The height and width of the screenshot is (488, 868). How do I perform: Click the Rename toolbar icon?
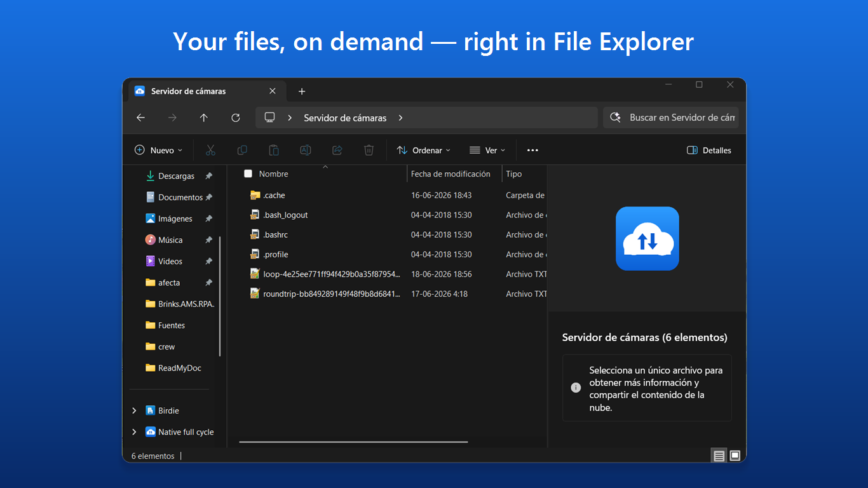tap(306, 151)
